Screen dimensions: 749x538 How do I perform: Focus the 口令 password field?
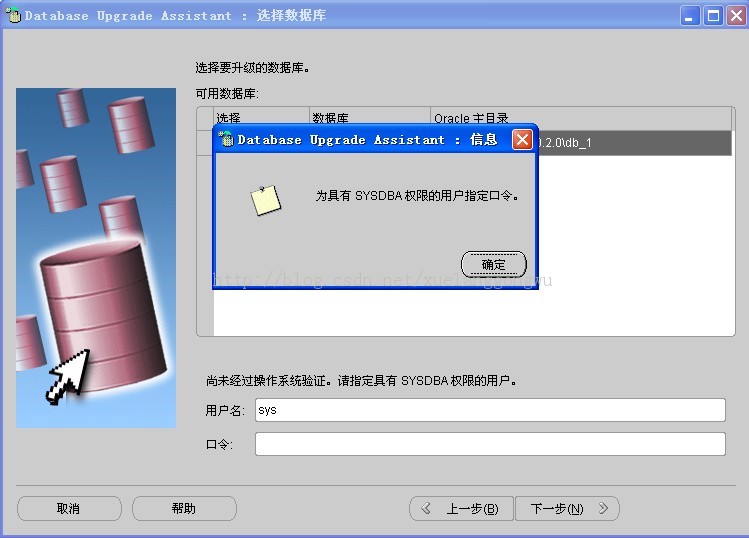(490, 444)
